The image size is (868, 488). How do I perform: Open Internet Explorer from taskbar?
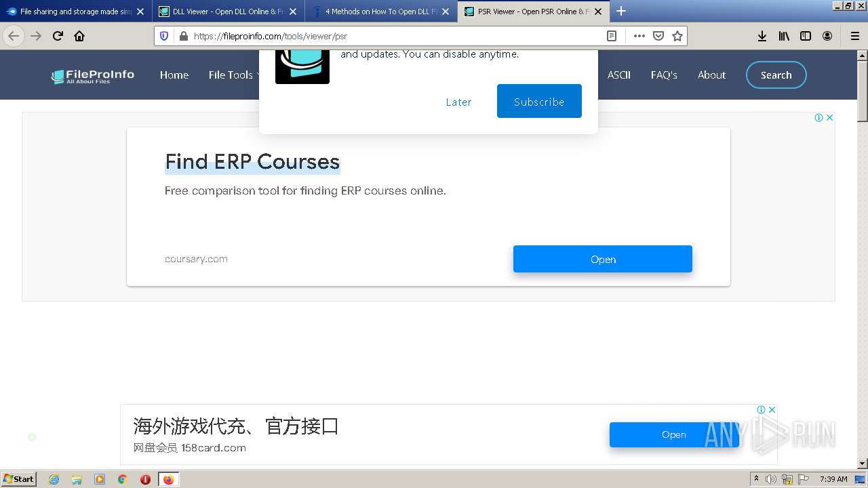(54, 479)
